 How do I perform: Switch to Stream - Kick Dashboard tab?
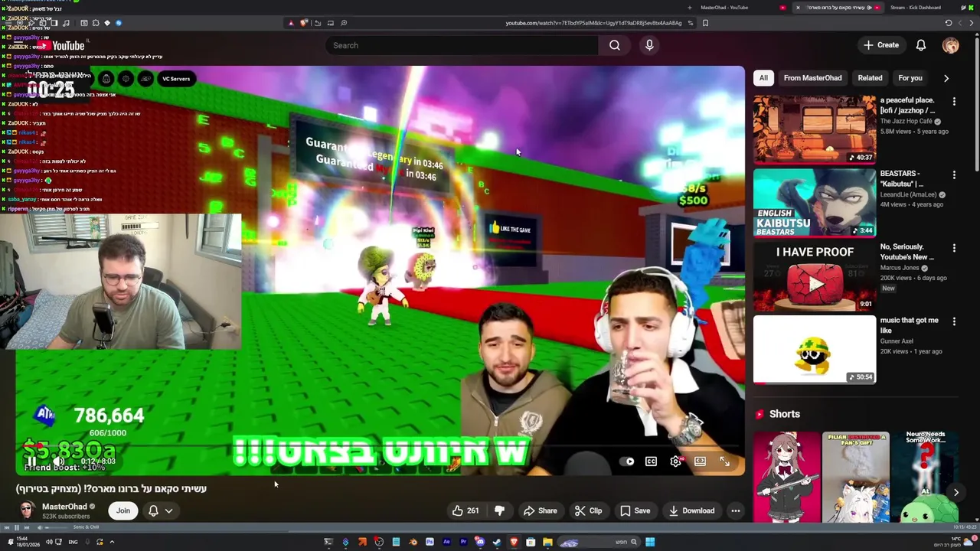pos(916,8)
